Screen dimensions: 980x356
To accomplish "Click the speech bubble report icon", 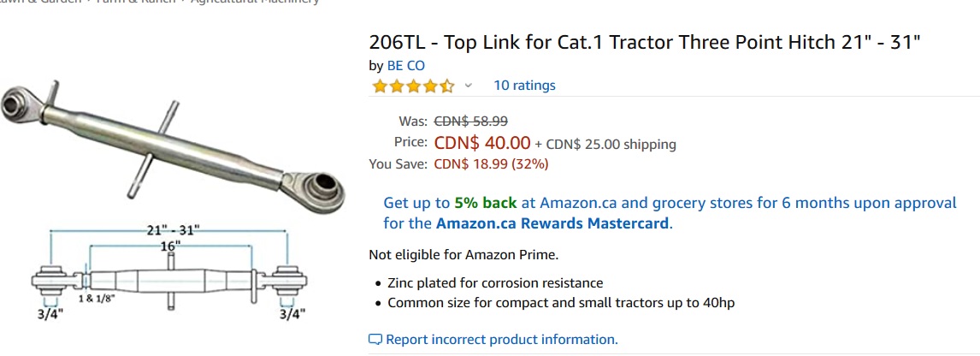I will click(x=375, y=340).
